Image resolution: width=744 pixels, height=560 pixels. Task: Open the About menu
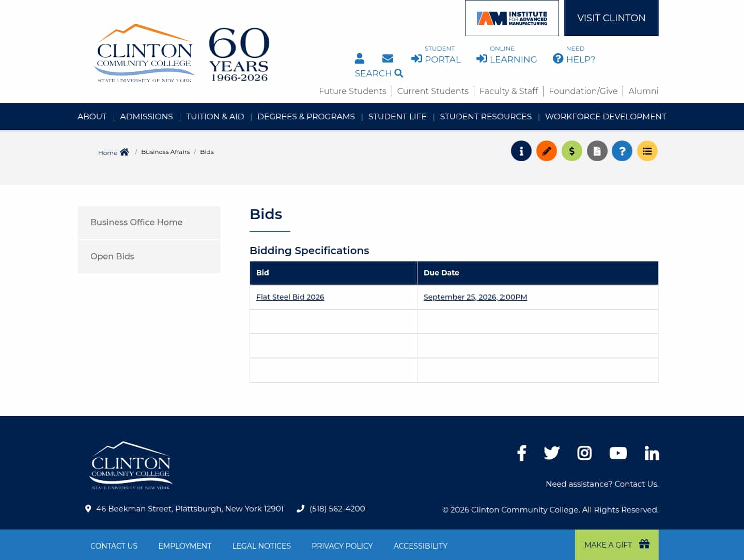pos(92,117)
